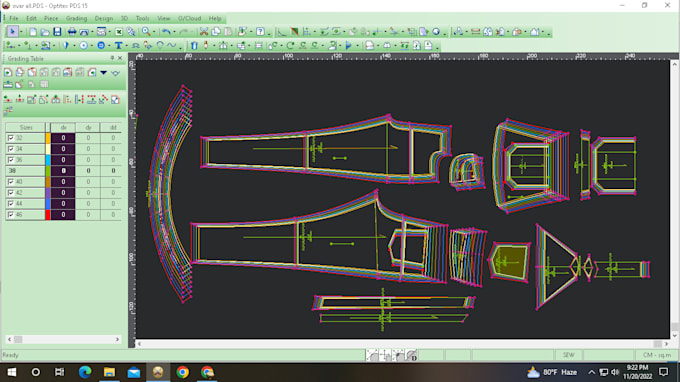
Task: Undo the last action with the blue arrow
Action: click(166, 32)
